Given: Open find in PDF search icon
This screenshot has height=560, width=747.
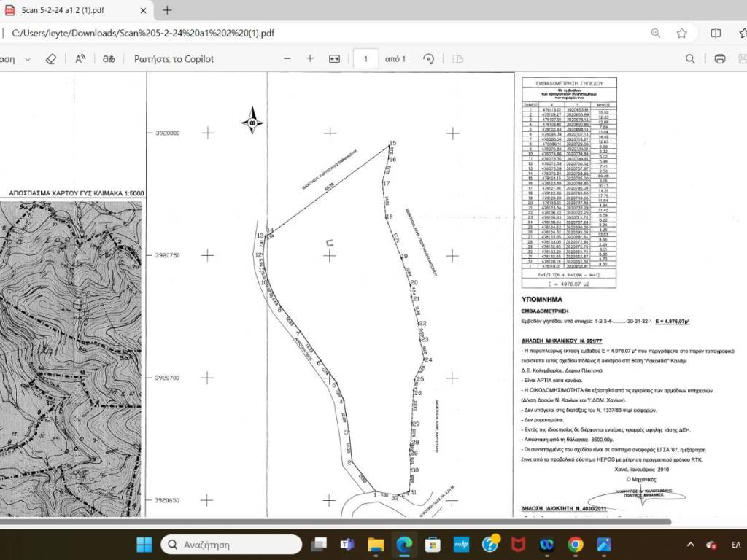Looking at the screenshot, I should point(690,59).
